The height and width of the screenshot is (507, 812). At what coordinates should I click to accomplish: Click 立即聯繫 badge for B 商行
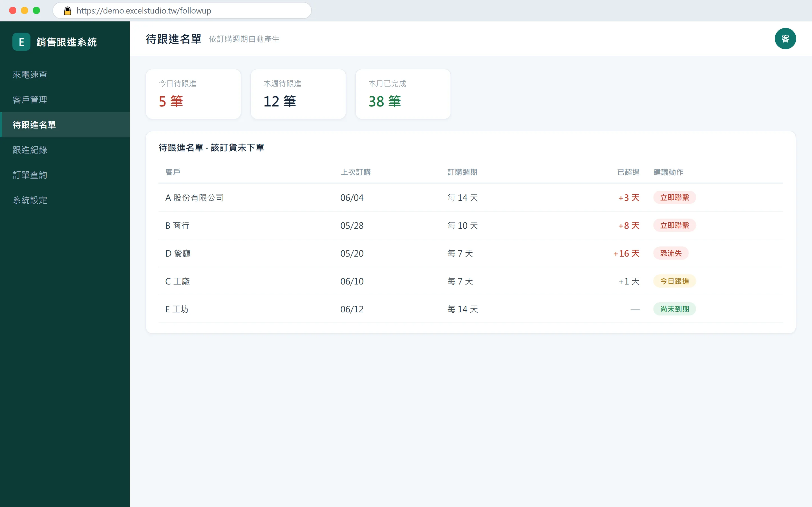point(674,225)
